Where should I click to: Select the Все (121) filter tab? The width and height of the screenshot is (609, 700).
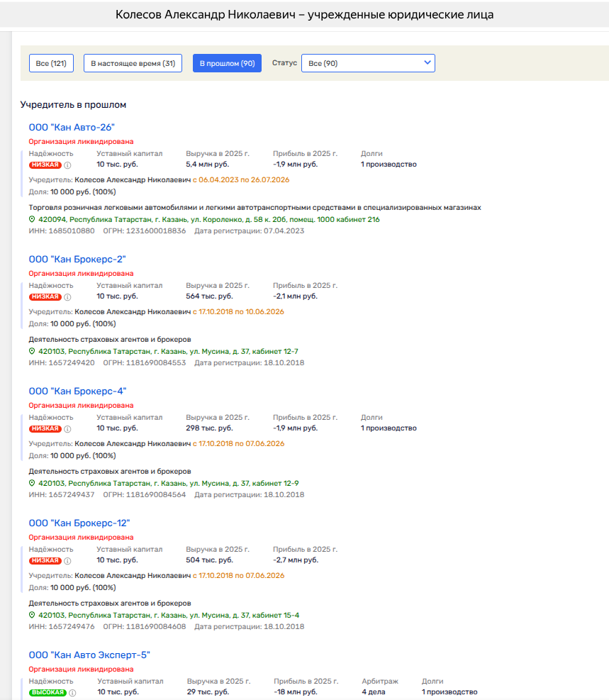51,63
